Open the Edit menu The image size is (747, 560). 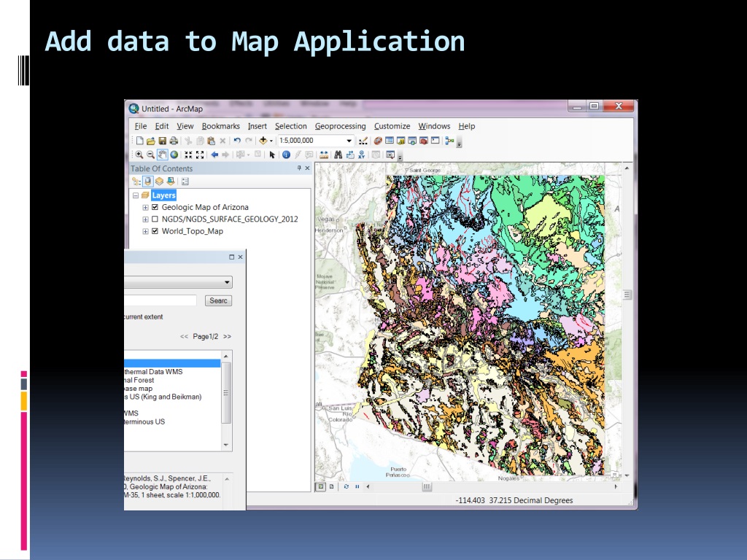(x=161, y=126)
